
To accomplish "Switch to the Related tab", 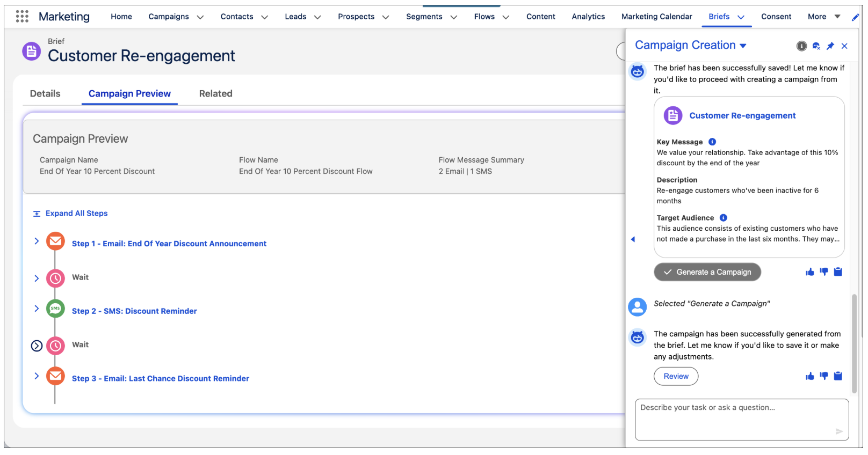I will click(216, 93).
